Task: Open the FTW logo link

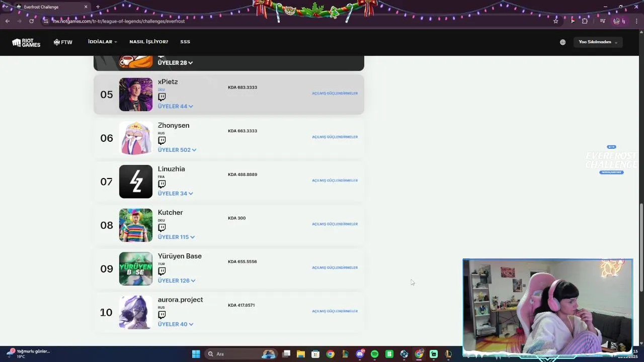Action: (x=63, y=42)
